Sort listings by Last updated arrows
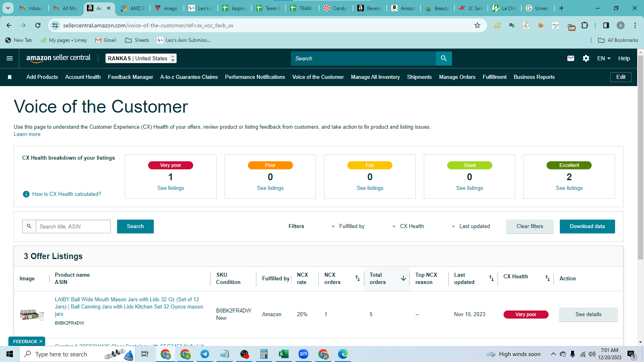 click(x=491, y=278)
